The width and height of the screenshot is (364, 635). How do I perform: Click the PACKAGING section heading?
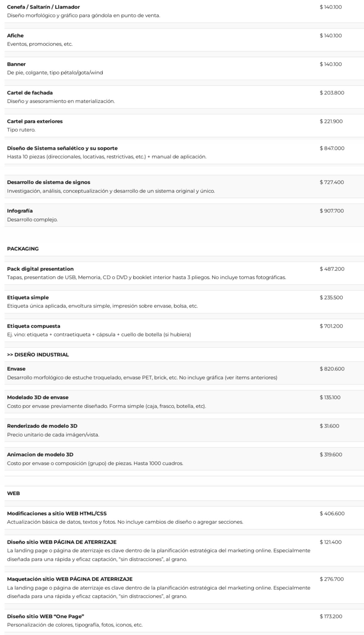click(x=23, y=249)
